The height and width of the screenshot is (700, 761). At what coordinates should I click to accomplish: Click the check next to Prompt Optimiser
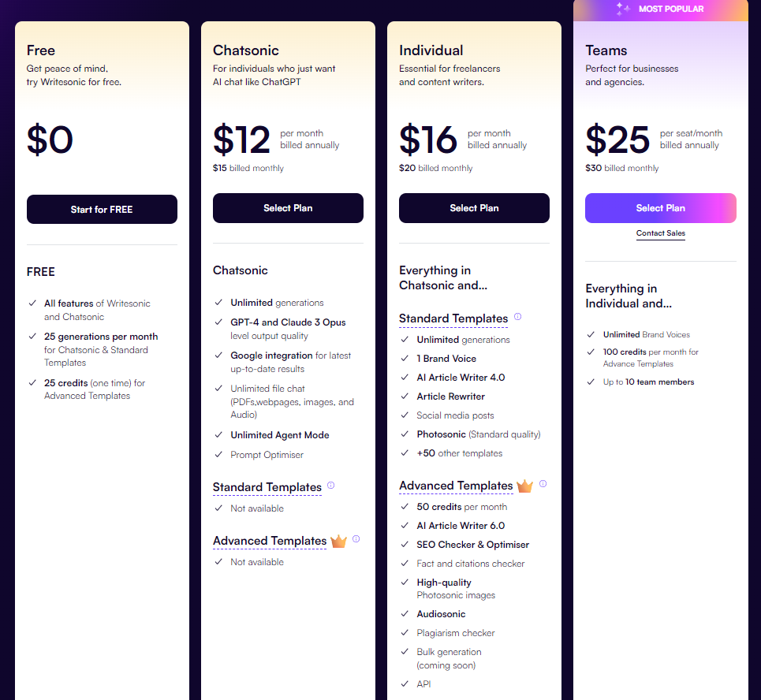point(218,454)
